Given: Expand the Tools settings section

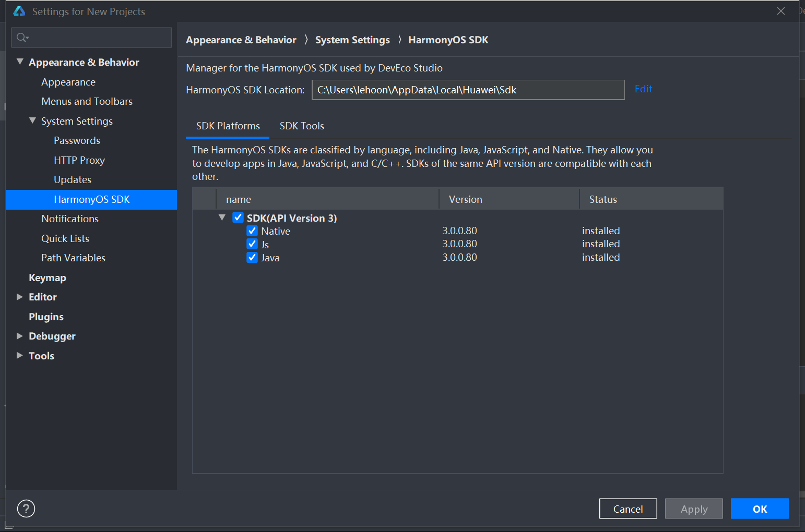Looking at the screenshot, I should click(x=20, y=355).
